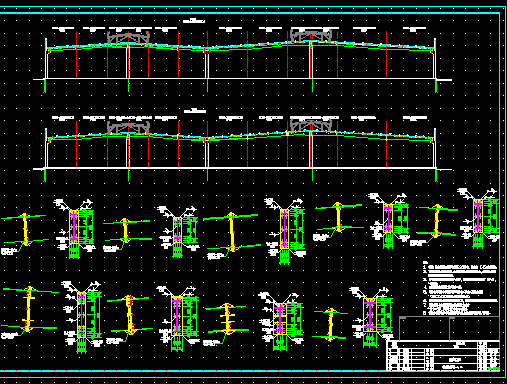
Task: Click the title block table in drawing corner
Action: [443, 356]
